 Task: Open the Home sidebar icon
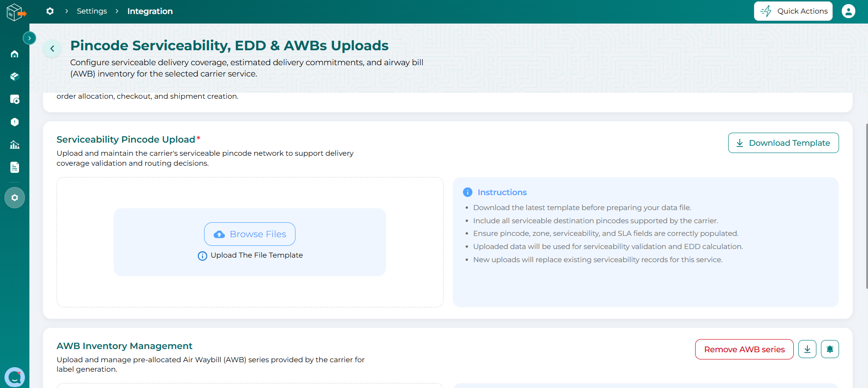point(14,54)
